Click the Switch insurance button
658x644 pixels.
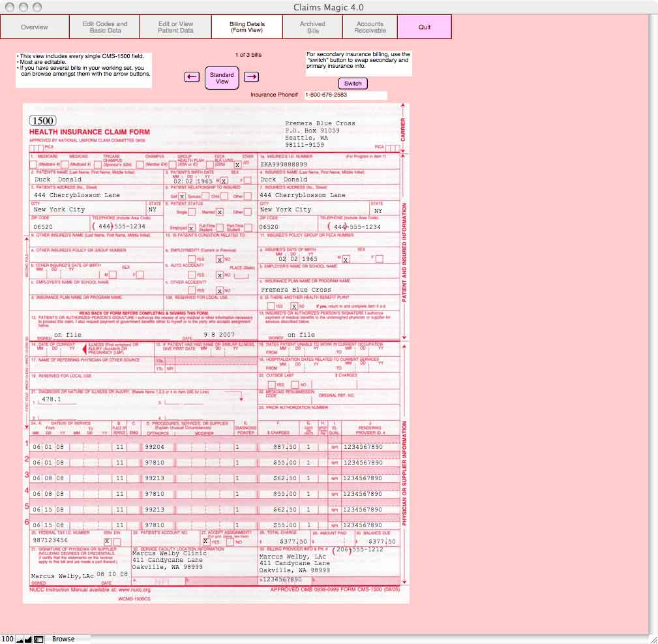pyautogui.click(x=353, y=83)
